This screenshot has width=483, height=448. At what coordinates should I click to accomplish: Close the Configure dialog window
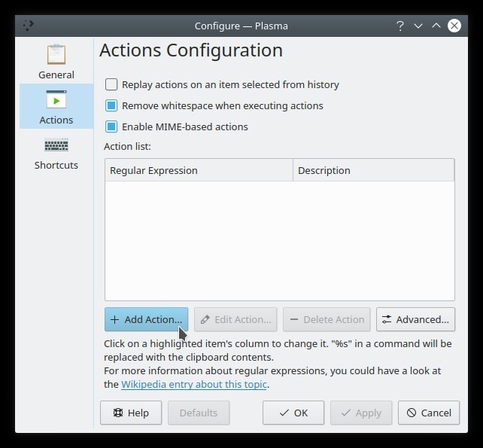click(x=454, y=26)
